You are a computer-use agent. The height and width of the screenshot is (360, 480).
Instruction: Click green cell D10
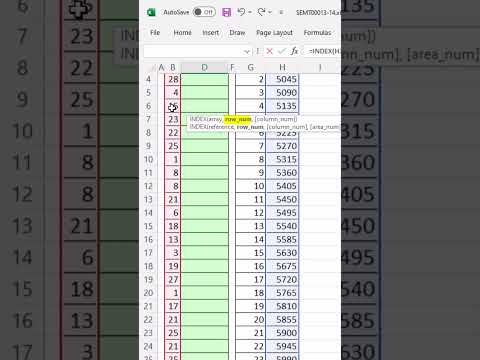(205, 159)
